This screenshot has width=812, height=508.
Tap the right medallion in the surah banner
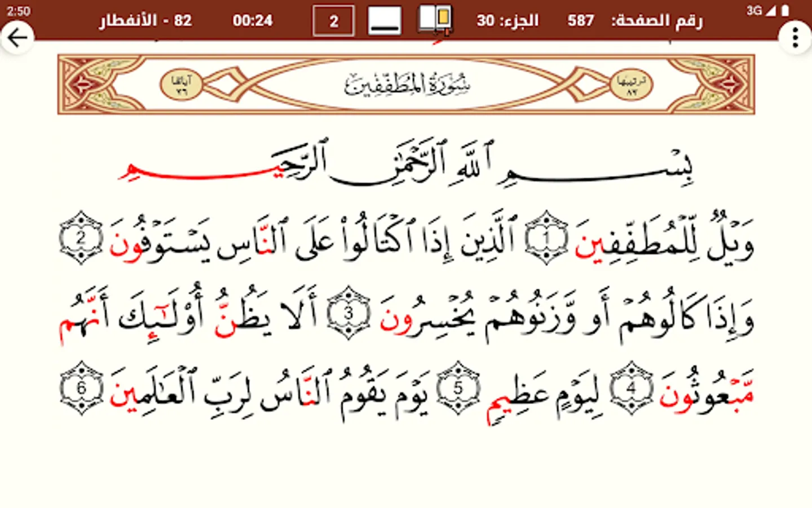tap(631, 85)
